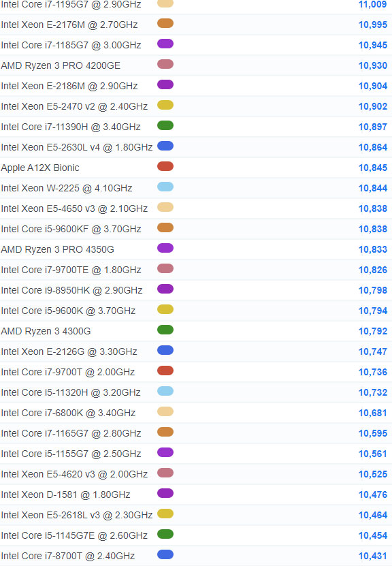Viewport: 392px width, 566px height.
Task: Open Intel Core i5-1155G7 @ 2.50GHz entry
Action: [71, 454]
